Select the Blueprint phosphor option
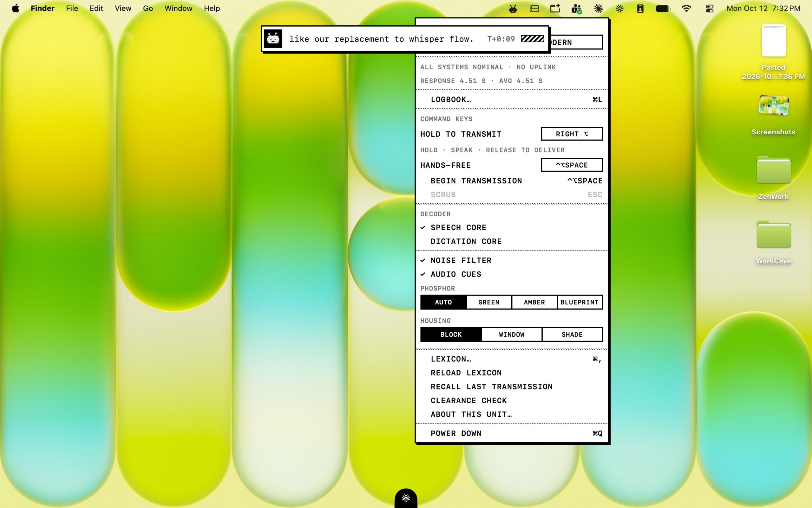812x508 pixels. [580, 302]
